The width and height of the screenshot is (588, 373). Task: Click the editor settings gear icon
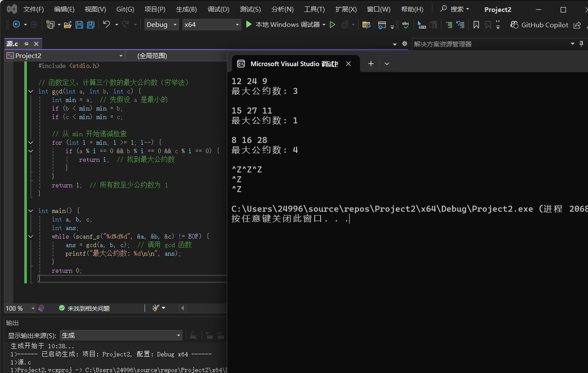(405, 44)
